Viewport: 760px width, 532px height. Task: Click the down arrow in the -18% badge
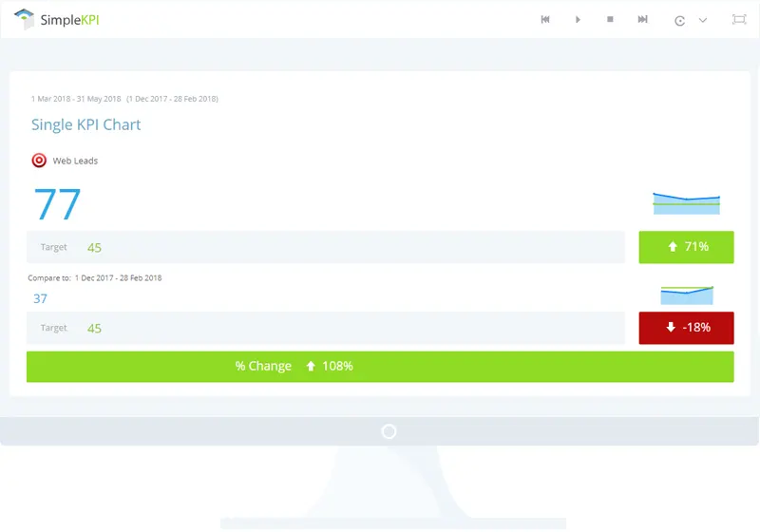pyautogui.click(x=671, y=327)
